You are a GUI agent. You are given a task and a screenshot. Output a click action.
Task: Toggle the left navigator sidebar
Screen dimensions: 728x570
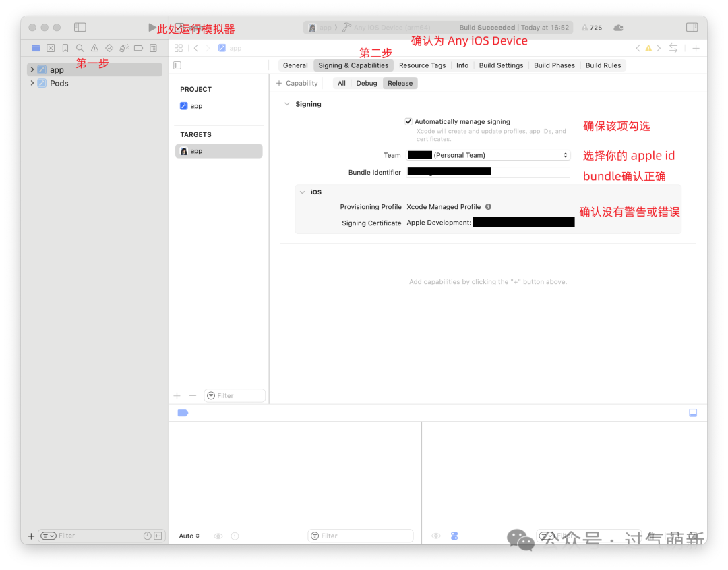pyautogui.click(x=80, y=28)
